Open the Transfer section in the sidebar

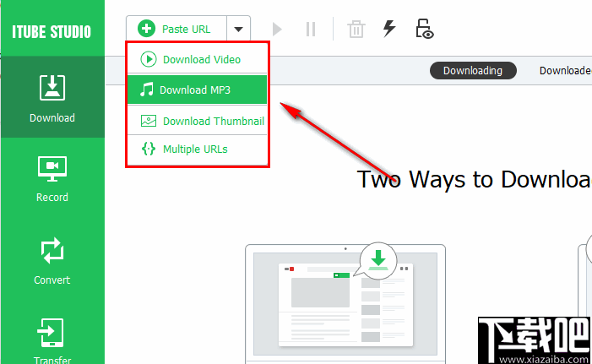pyautogui.click(x=52, y=340)
